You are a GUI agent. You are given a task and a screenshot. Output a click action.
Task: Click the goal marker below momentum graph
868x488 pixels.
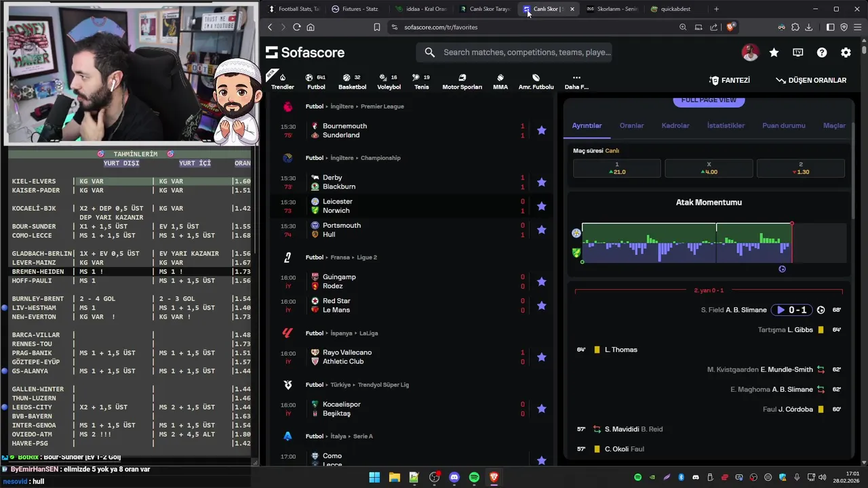pyautogui.click(x=782, y=269)
